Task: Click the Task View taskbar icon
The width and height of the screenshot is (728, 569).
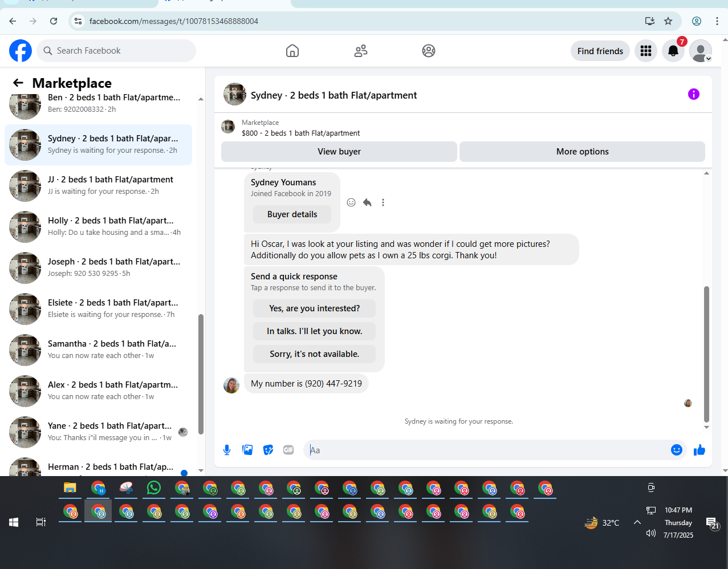Action: [x=41, y=522]
